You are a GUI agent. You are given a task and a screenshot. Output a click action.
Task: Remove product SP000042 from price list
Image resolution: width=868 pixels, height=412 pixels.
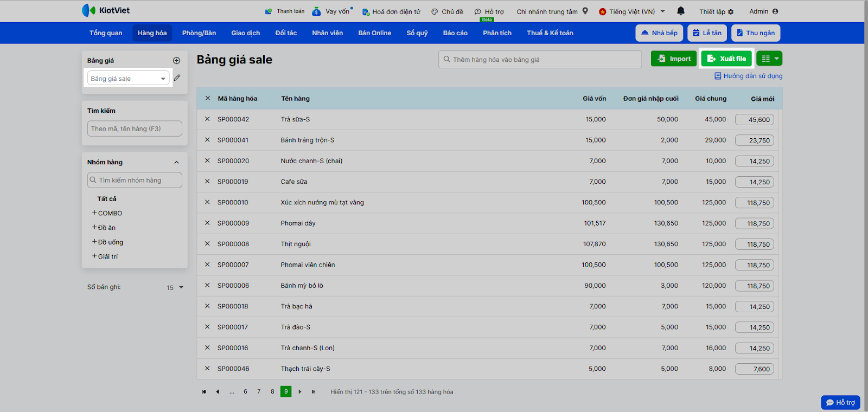click(x=207, y=119)
